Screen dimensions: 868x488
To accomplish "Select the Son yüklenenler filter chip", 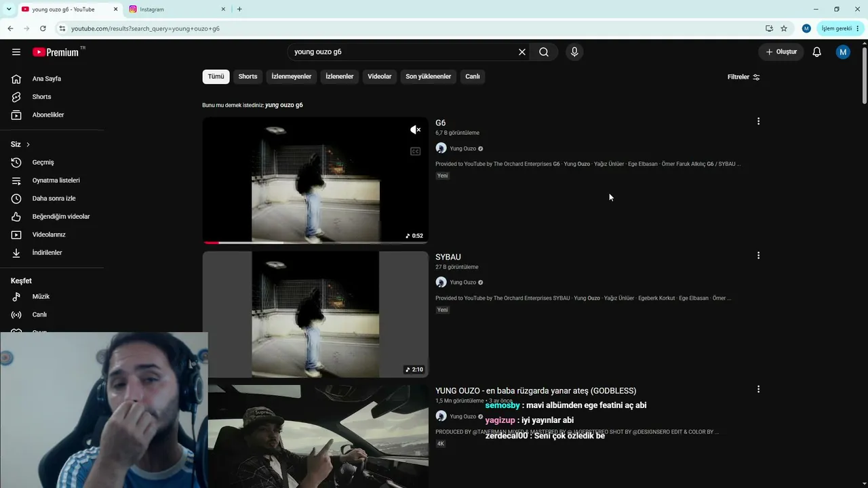I will [x=429, y=77].
